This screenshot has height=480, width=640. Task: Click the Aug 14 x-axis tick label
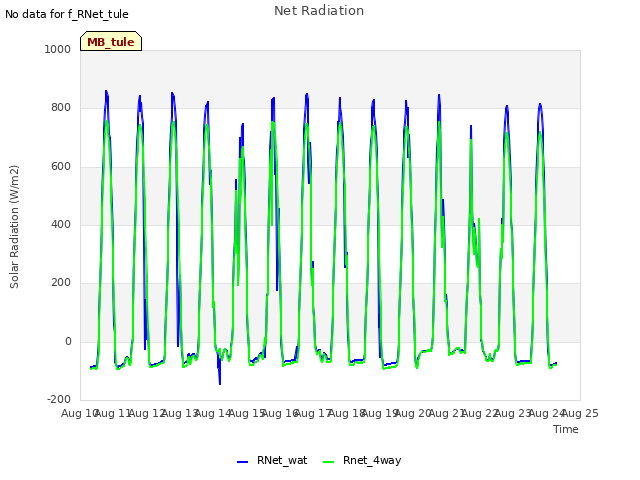coord(213,413)
